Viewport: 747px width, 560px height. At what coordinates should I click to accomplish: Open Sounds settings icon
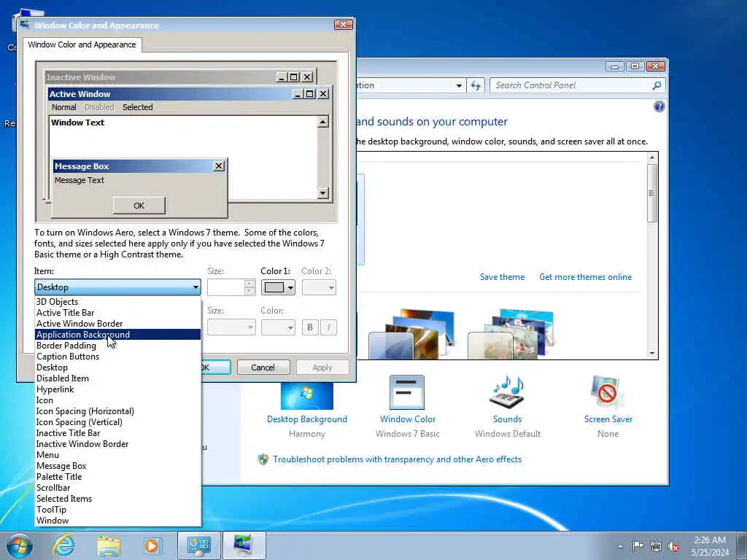tap(508, 392)
